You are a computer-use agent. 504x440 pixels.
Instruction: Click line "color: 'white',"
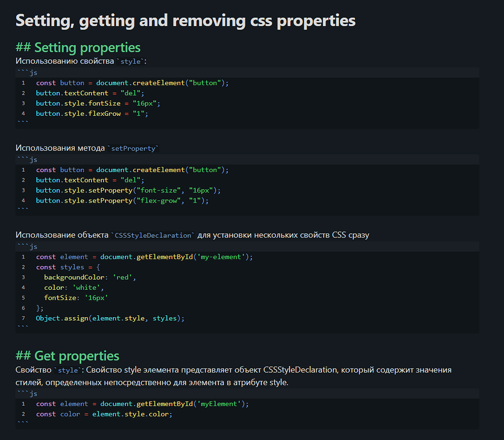[x=74, y=287]
